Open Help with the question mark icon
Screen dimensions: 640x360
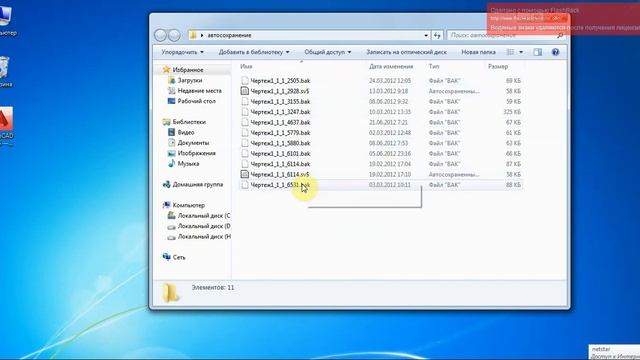pyautogui.click(x=556, y=52)
